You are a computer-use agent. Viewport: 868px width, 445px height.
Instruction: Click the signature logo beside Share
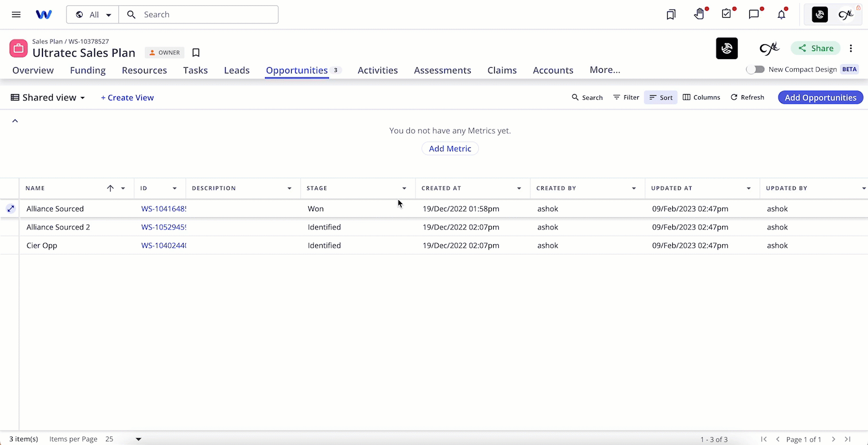pyautogui.click(x=769, y=49)
